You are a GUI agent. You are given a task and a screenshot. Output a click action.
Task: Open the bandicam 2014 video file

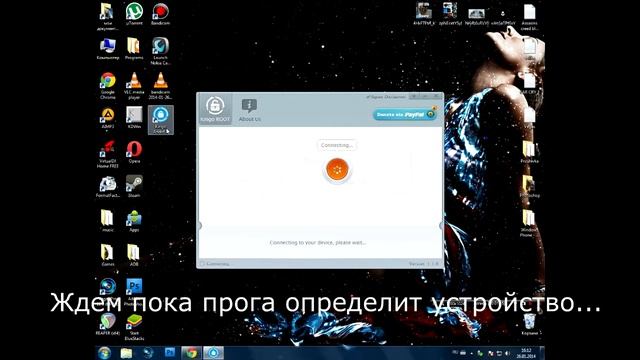pyautogui.click(x=160, y=86)
